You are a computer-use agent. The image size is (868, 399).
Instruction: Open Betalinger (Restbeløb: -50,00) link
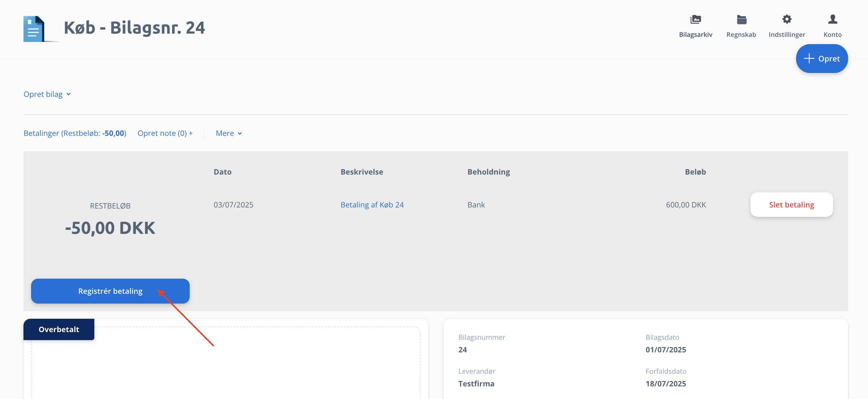pyautogui.click(x=75, y=133)
